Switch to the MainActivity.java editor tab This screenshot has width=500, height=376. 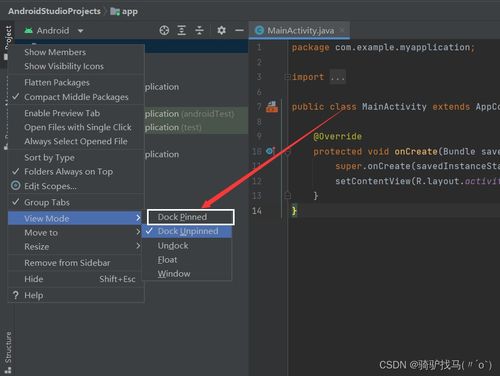coord(299,31)
